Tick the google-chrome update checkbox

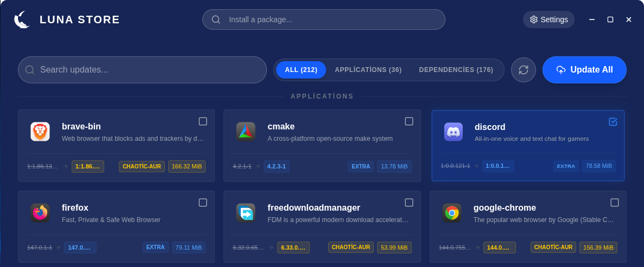[615, 203]
